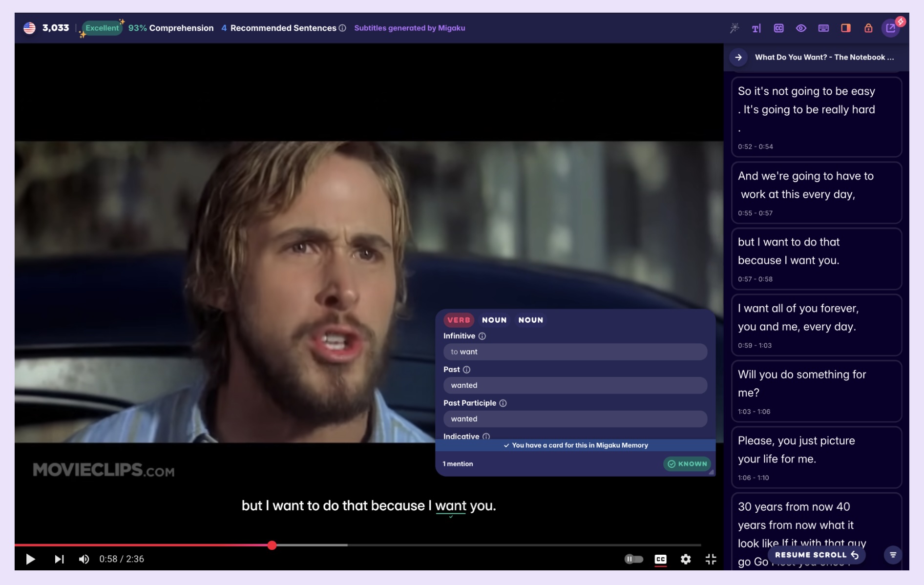Jump to 'And we're going to have to' subtitle

pos(816,193)
